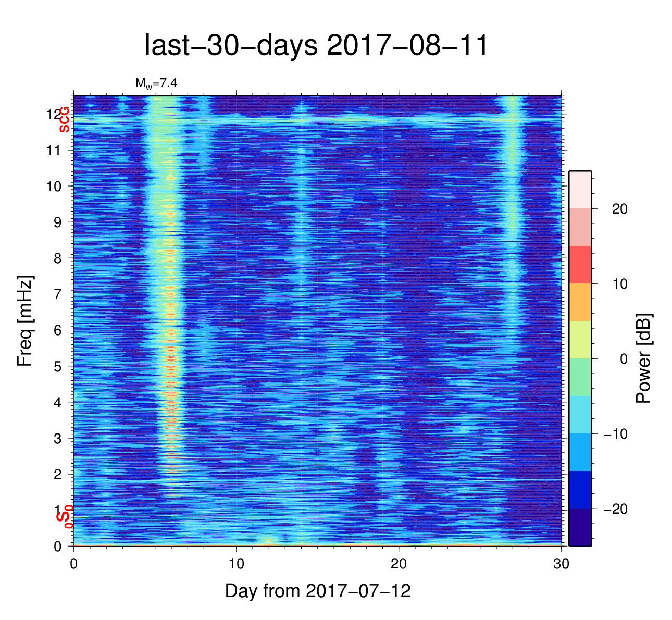Image resolution: width=672 pixels, height=620 pixels.
Task: Pick the yellow-green colorbar swatch
Action: tap(580, 340)
